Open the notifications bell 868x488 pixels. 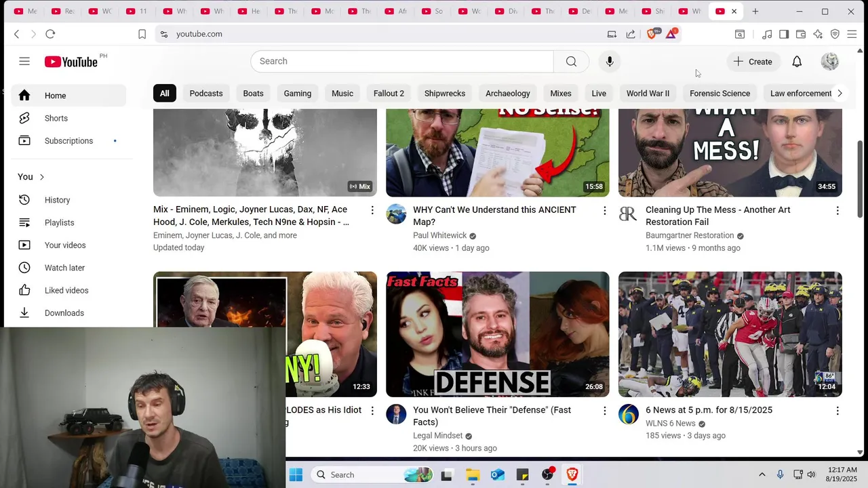click(x=797, y=62)
